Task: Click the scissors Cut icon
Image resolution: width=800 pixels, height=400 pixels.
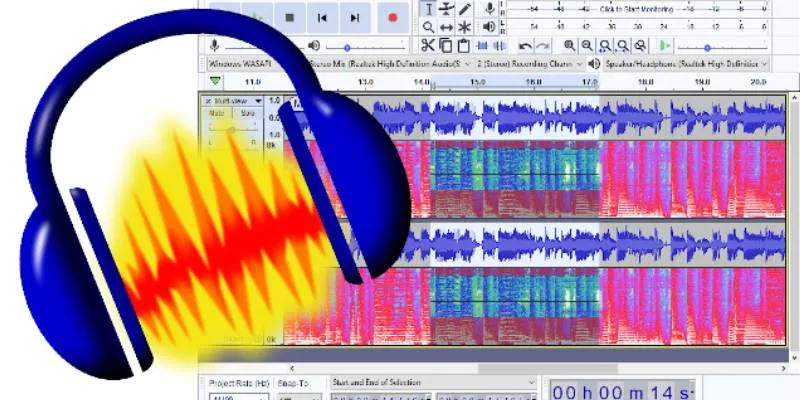Action: [x=428, y=45]
